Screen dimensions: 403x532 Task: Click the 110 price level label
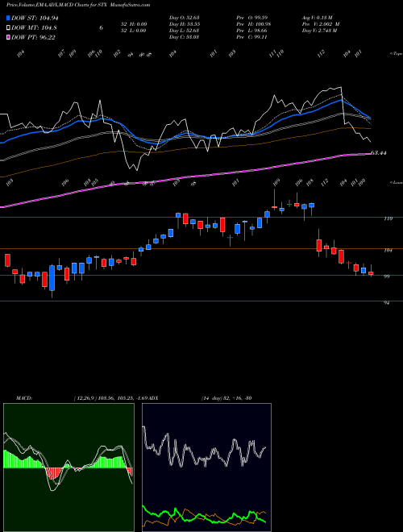388,218
